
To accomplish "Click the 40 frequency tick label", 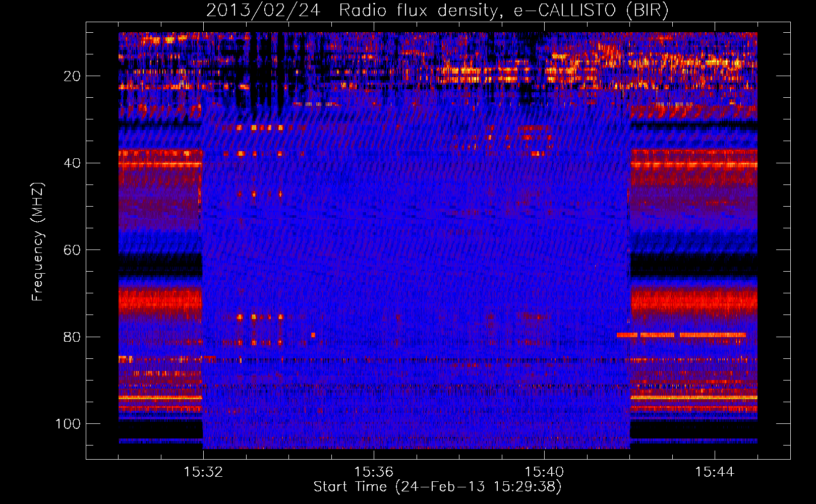I will point(73,163).
